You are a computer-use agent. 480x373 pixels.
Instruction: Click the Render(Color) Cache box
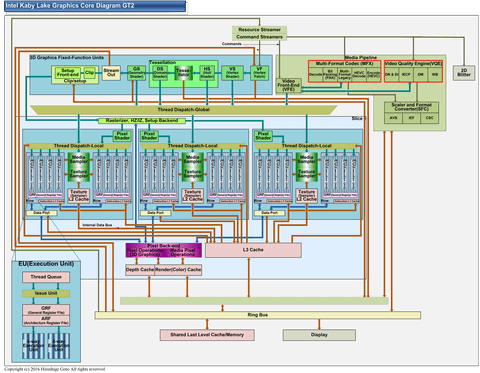point(178,270)
